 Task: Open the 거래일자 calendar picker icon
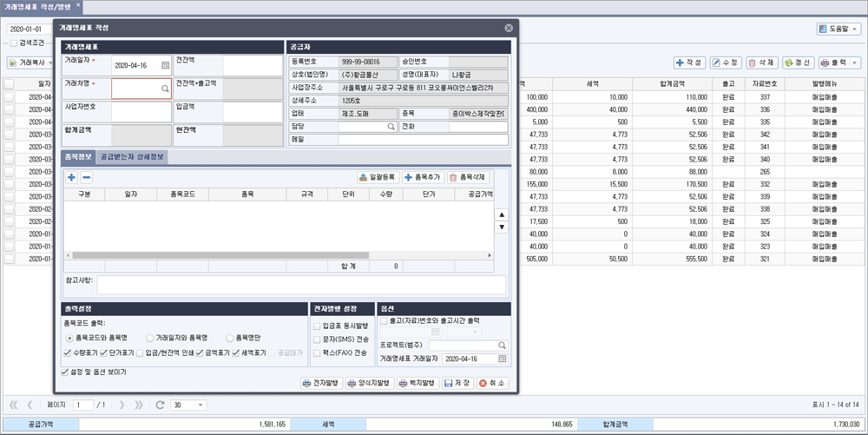[x=166, y=65]
